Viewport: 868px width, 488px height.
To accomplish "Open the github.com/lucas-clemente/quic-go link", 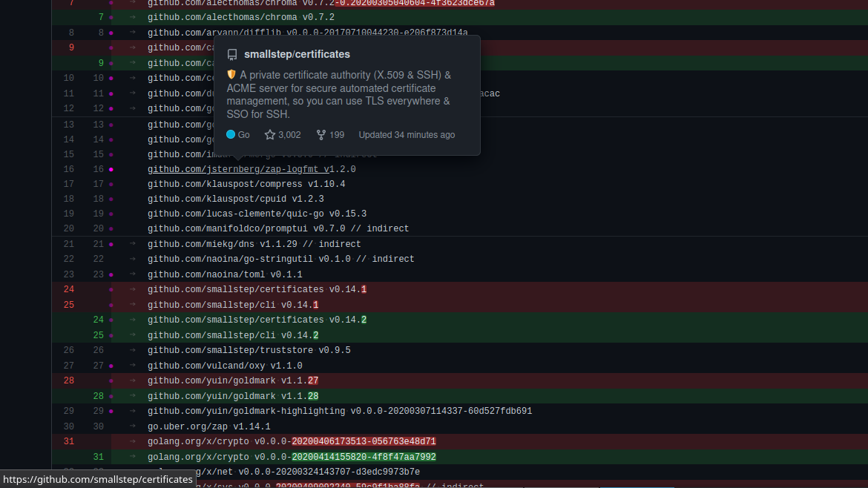I will [257, 214].
